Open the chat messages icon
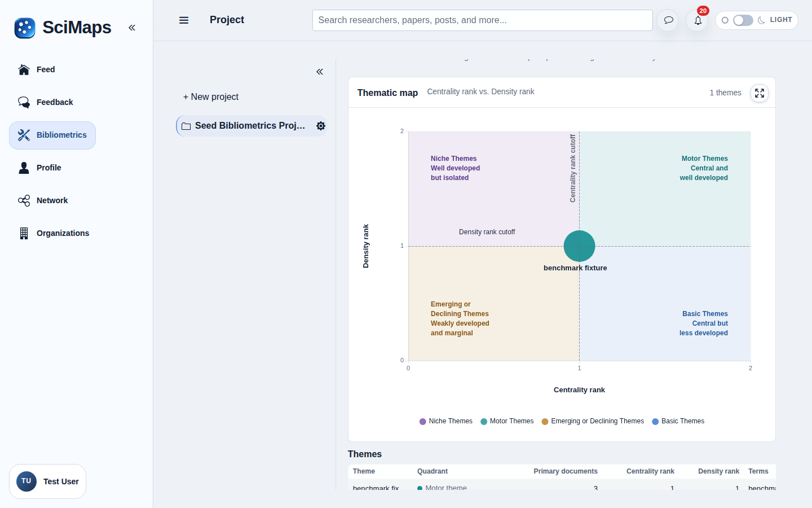The height and width of the screenshot is (508, 812). coord(668,20)
